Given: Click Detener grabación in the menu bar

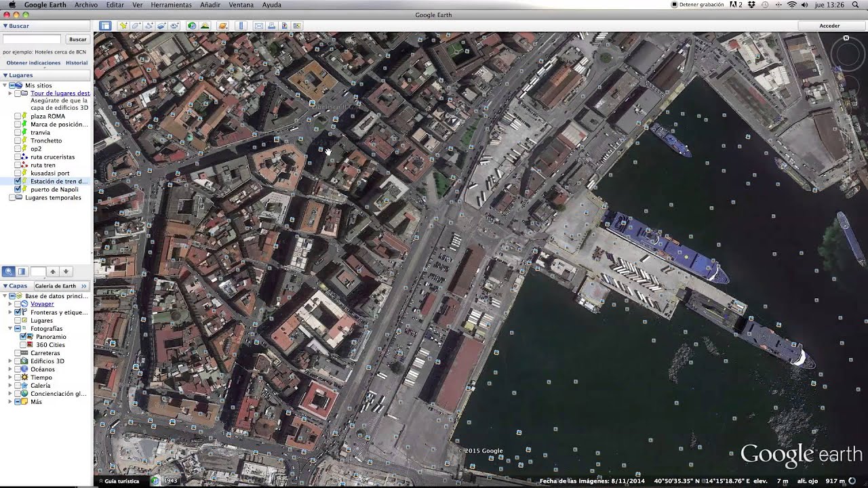Looking at the screenshot, I should pos(698,5).
